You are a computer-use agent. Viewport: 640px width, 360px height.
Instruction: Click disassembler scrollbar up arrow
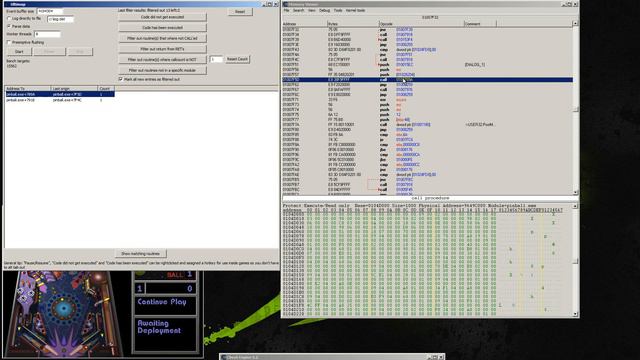(x=575, y=24)
